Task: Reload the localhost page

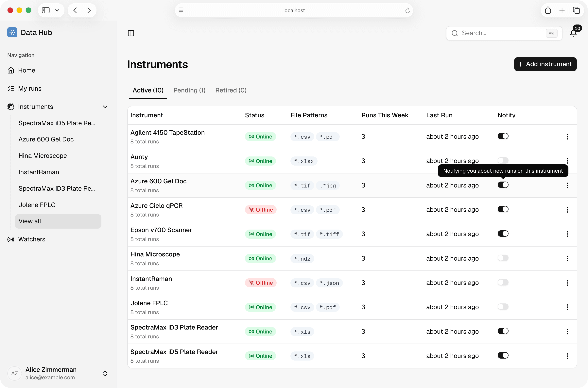Action: pos(407,10)
